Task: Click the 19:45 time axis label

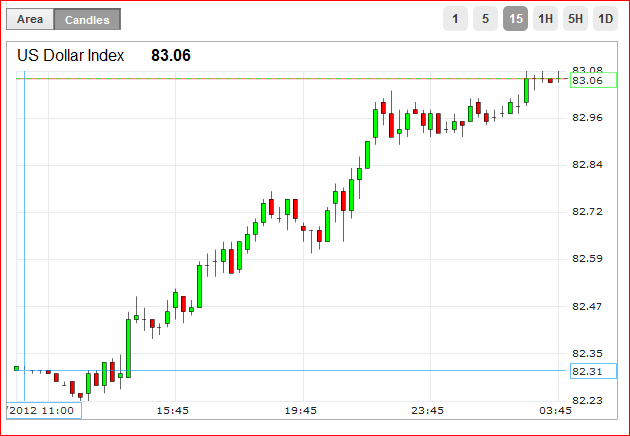Action: (301, 411)
